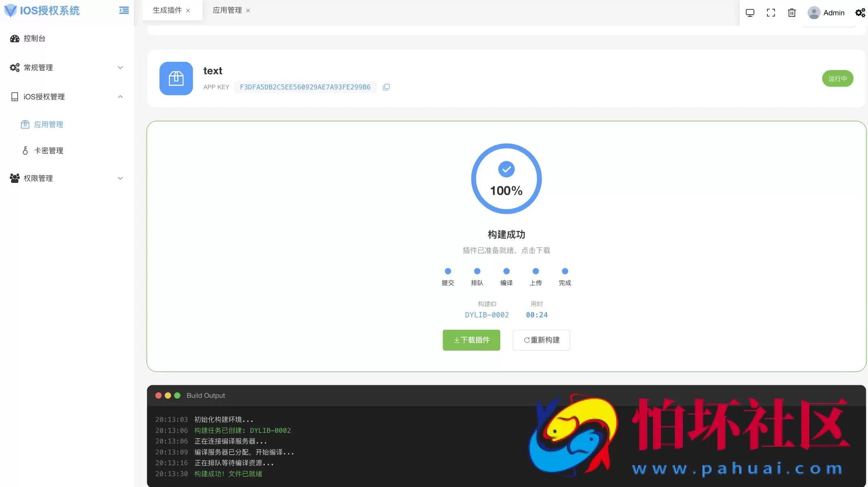Click the 应用管理 app management icon
The height and width of the screenshot is (487, 868).
click(25, 124)
